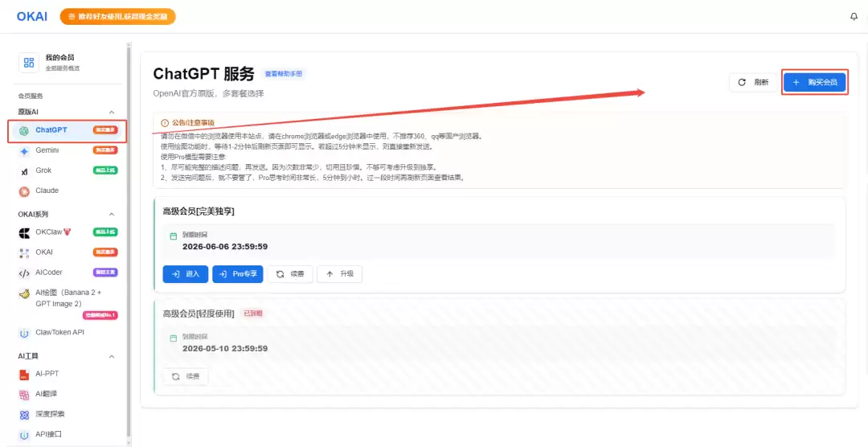
Task: Click the 升级 upgrade button
Action: (x=339, y=274)
